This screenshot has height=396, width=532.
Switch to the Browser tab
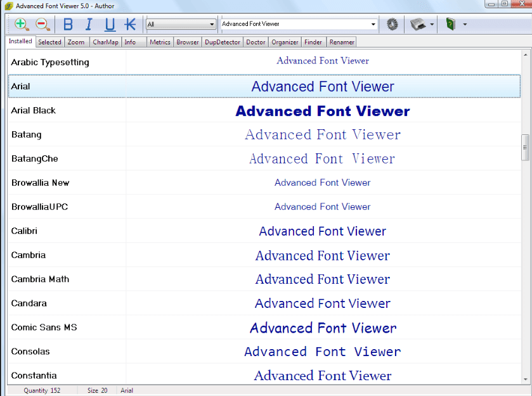(x=188, y=42)
